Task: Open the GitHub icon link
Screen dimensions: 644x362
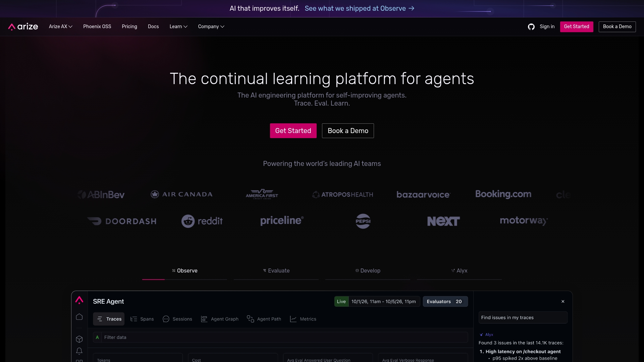Action: (x=531, y=26)
